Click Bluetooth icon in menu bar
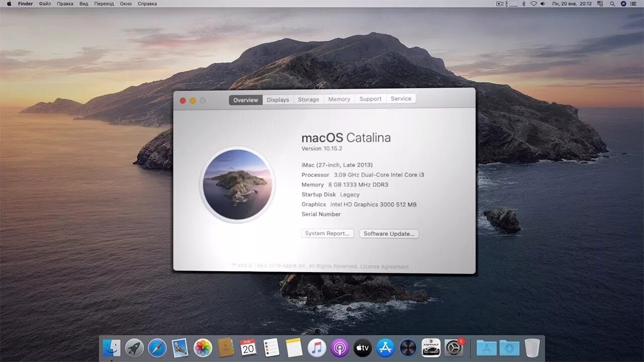The image size is (644, 362). tap(523, 4)
